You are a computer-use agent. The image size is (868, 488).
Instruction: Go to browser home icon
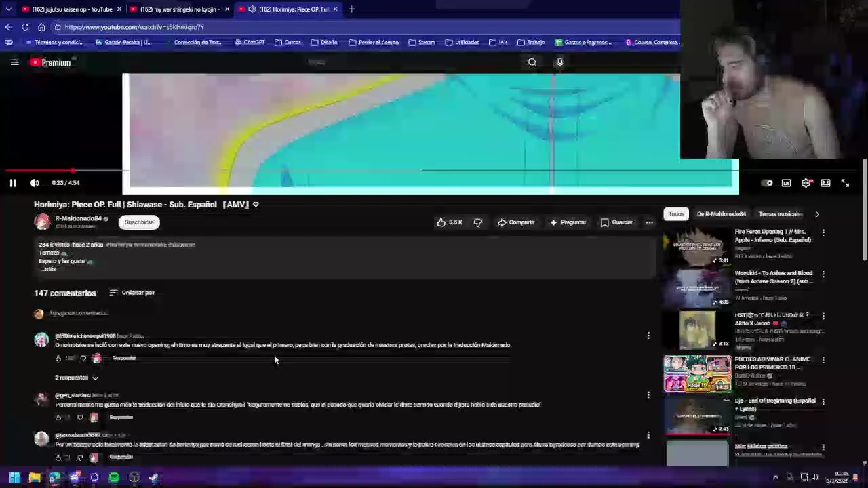(x=41, y=27)
